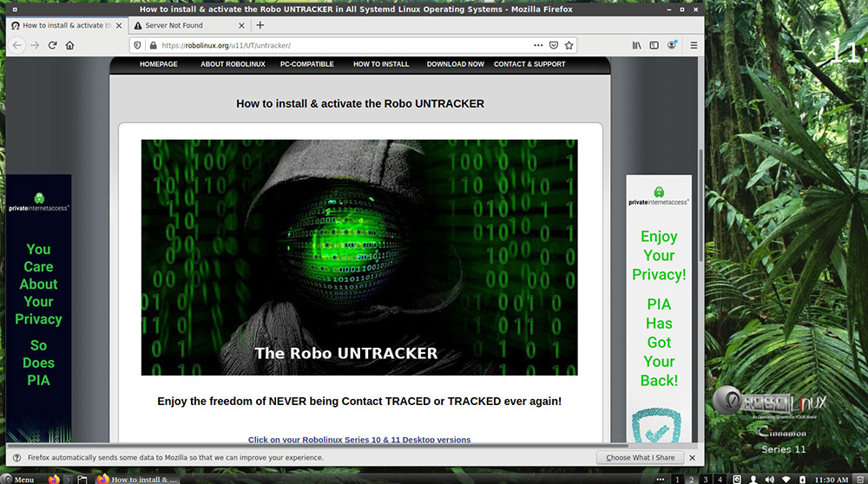868x484 pixels.
Task: Switch to workspace 2
Action: coord(692,479)
